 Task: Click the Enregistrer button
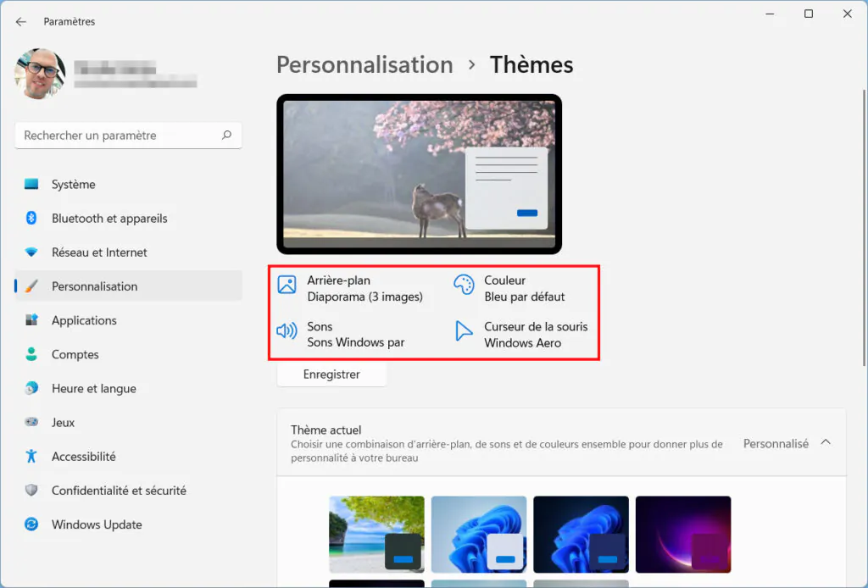[331, 374]
